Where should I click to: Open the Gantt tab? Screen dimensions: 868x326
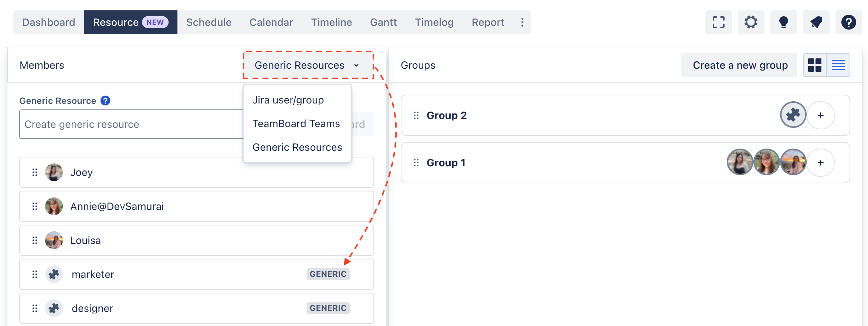pos(383,22)
